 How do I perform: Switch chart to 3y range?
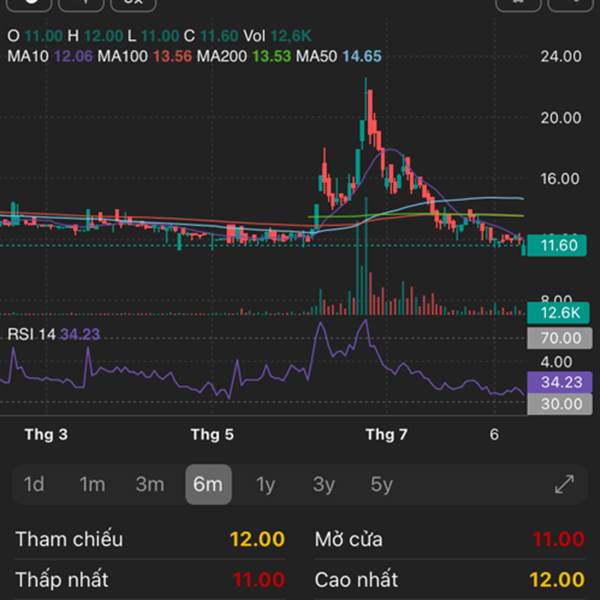[324, 485]
